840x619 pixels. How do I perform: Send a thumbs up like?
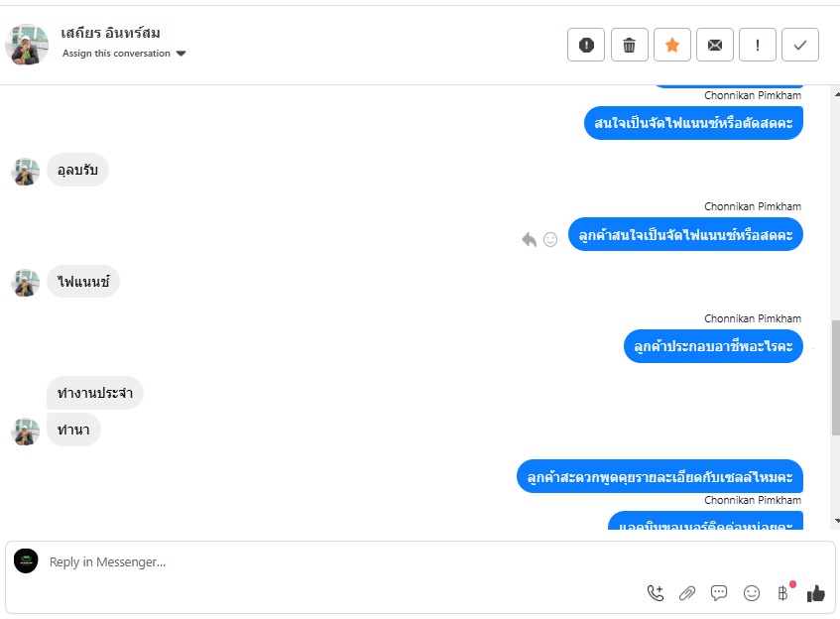(x=816, y=593)
